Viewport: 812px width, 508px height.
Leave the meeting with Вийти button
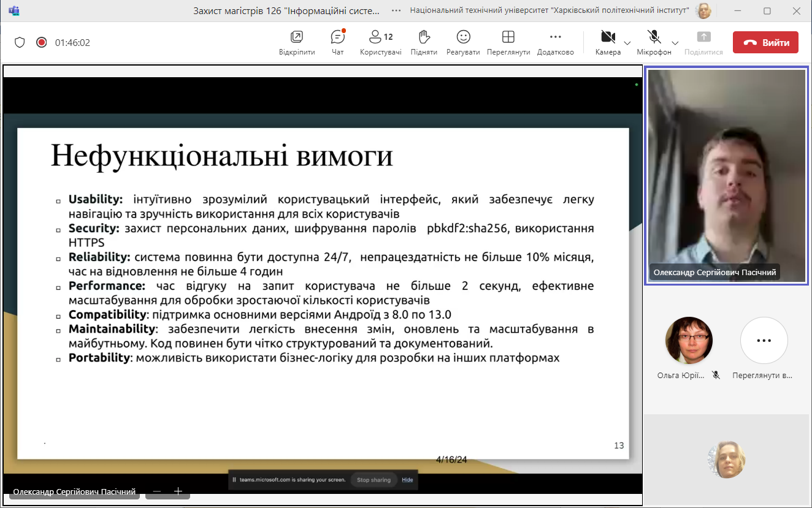[x=765, y=42]
